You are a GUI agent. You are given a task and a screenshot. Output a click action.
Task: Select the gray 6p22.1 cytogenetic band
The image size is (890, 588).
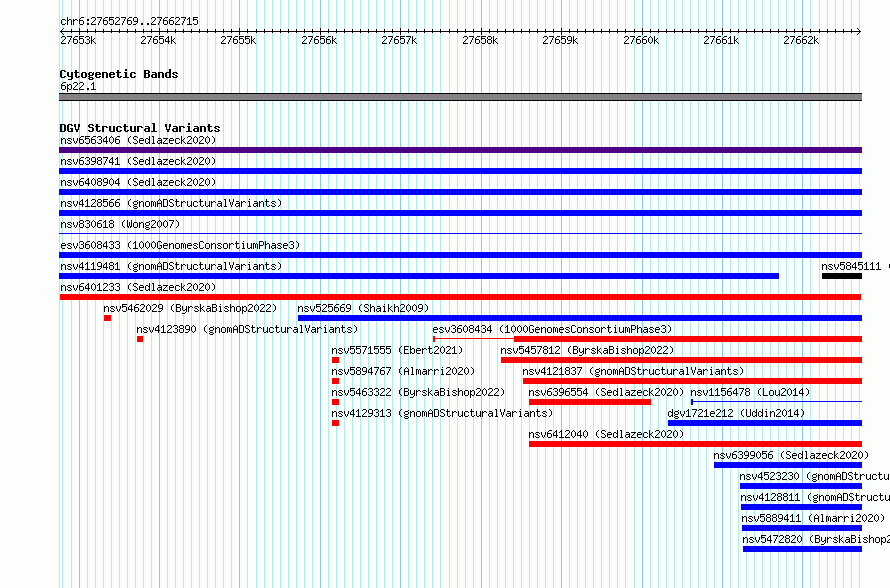(x=460, y=97)
